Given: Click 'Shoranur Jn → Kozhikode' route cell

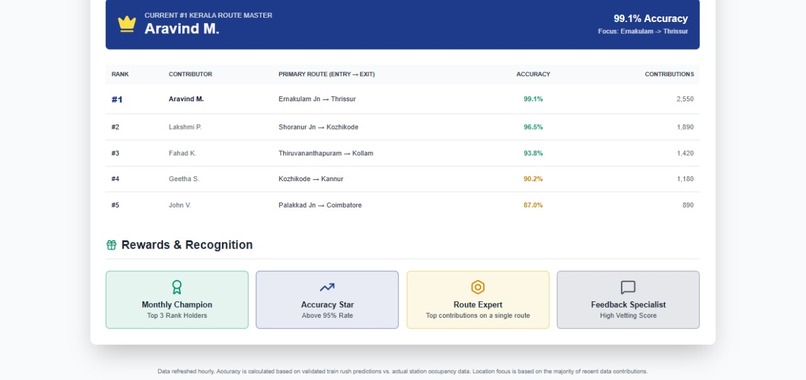Looking at the screenshot, I should pos(318,127).
